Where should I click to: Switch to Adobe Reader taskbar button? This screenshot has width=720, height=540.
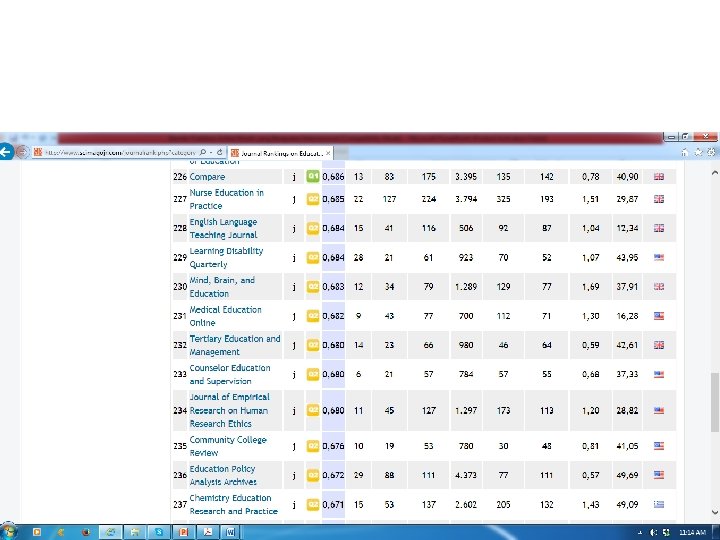[x=207, y=532]
